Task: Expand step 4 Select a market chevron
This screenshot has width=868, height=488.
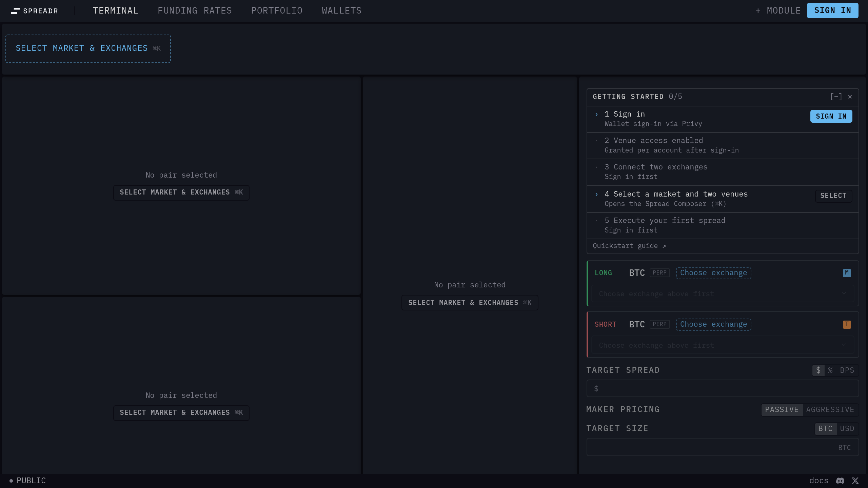Action: click(596, 195)
